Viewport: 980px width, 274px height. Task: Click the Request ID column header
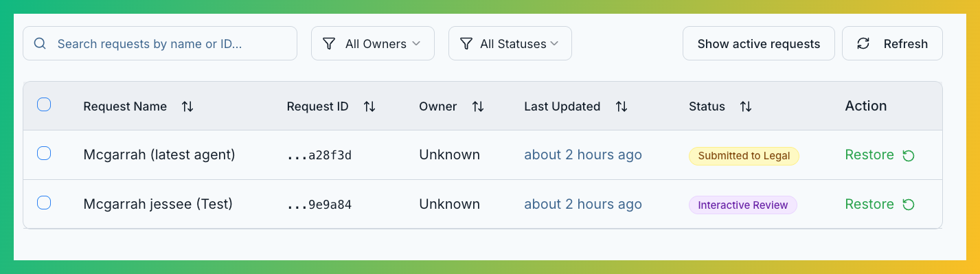(317, 106)
